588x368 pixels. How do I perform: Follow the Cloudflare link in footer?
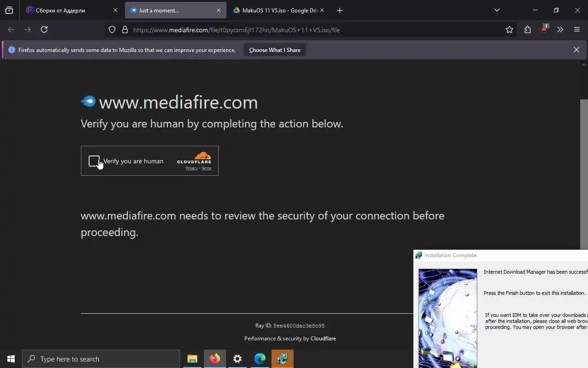coord(323,339)
